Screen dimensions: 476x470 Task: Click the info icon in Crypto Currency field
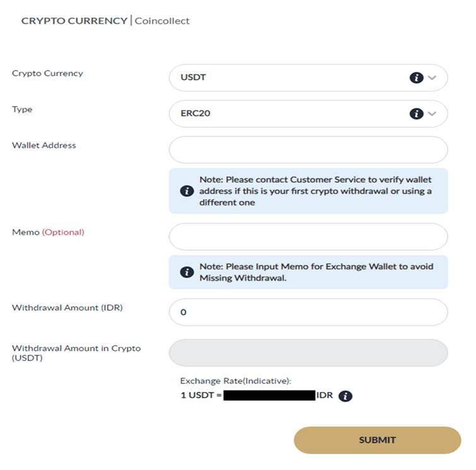[x=415, y=78]
